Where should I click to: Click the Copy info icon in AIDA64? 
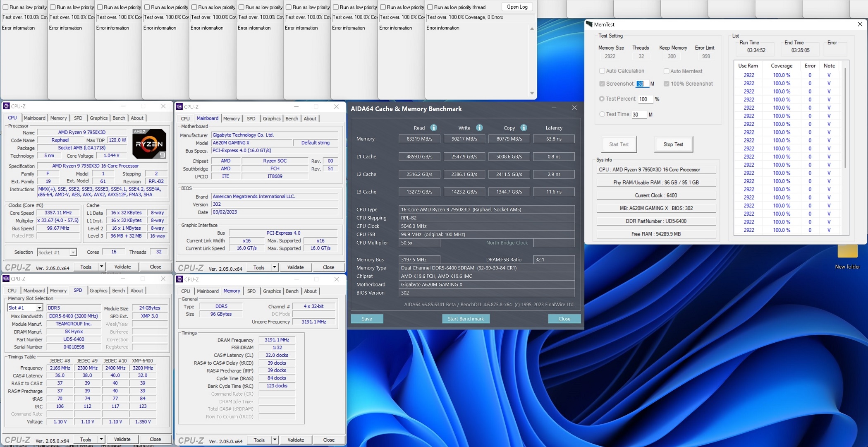pos(524,128)
